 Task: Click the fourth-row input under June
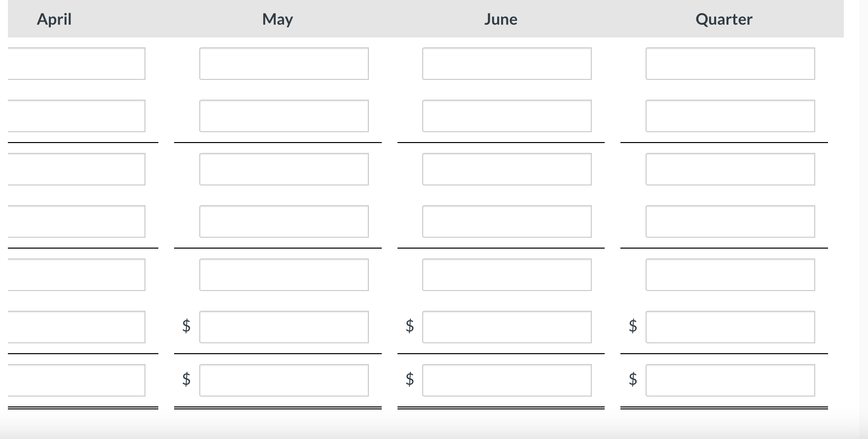tap(506, 221)
